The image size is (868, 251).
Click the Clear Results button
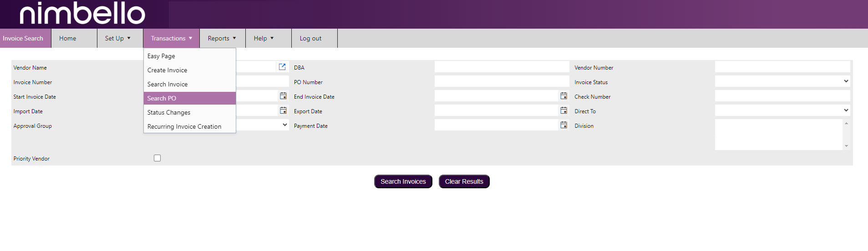pos(464,181)
